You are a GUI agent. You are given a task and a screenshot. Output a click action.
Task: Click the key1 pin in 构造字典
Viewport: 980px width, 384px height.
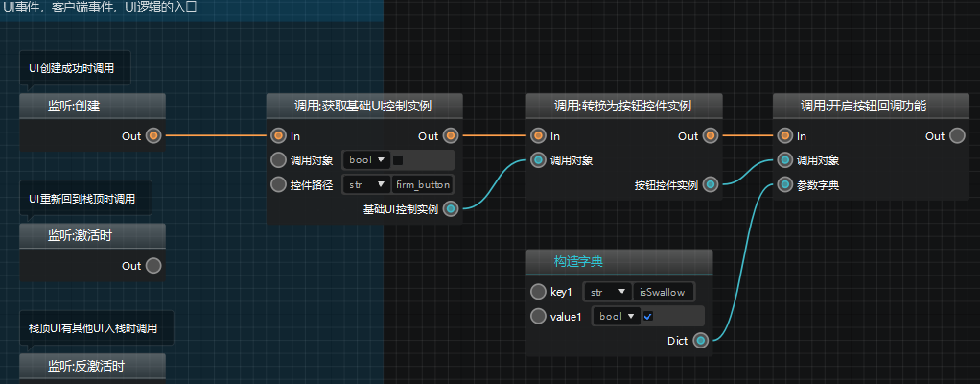pos(538,292)
